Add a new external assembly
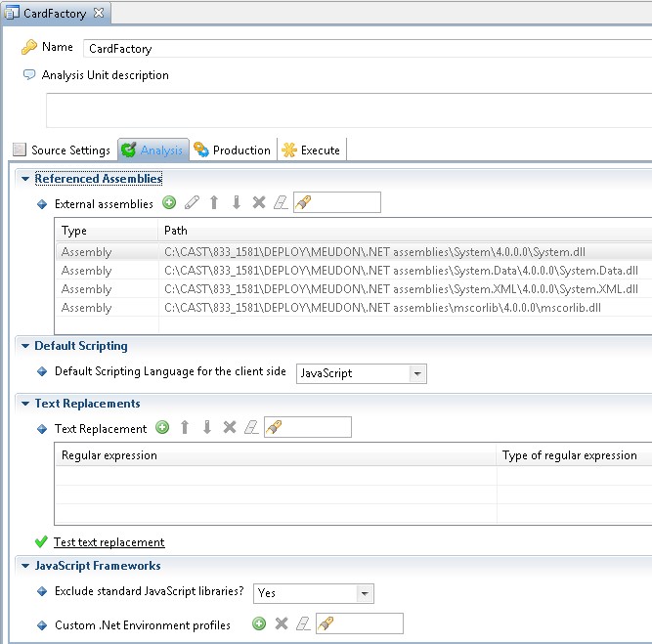The image size is (652, 644). pyautogui.click(x=169, y=203)
